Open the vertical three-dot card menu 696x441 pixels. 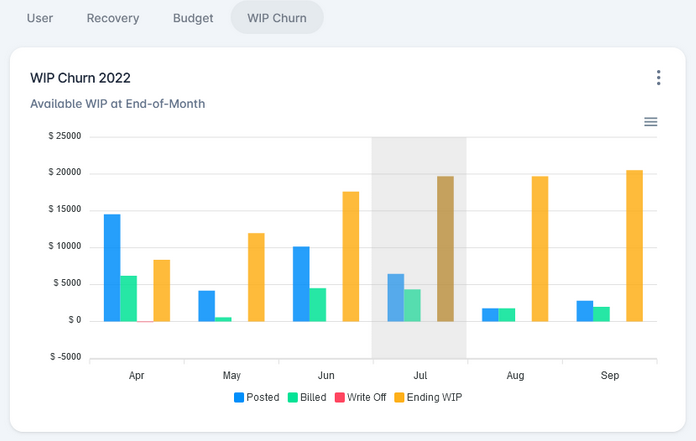click(x=658, y=78)
